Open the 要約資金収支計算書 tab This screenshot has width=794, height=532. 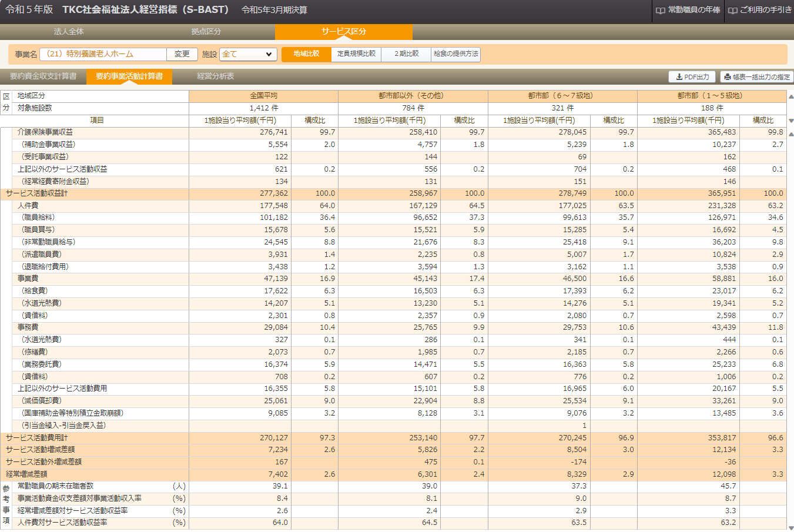[43, 76]
